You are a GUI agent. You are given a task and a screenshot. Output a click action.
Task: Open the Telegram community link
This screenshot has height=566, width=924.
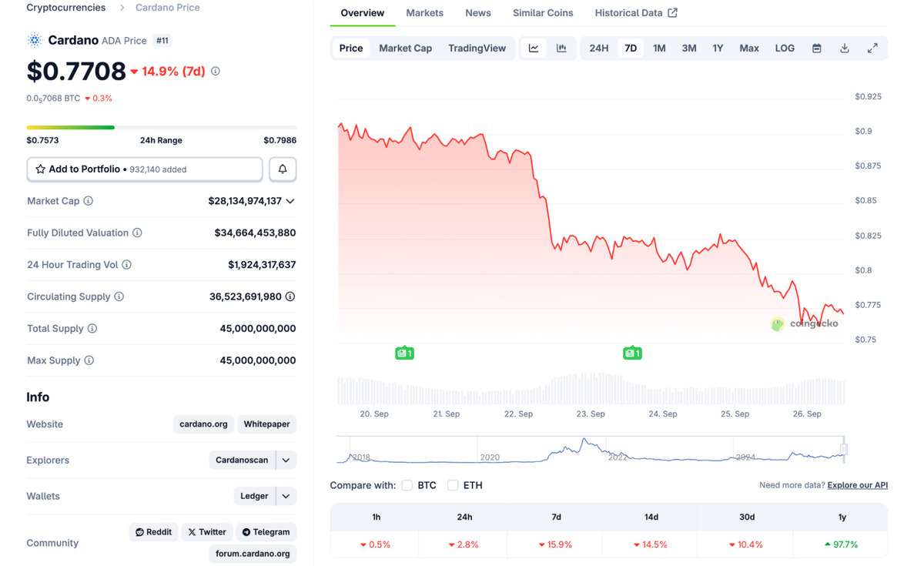click(266, 532)
